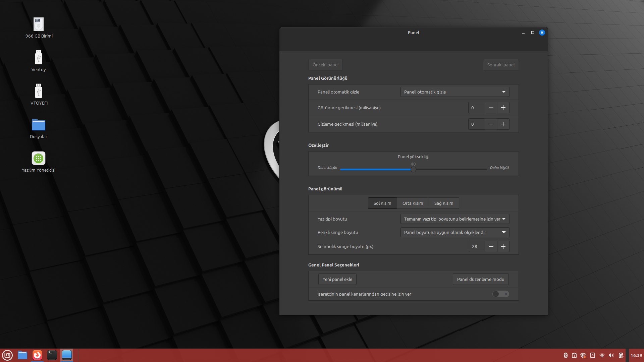Viewport: 644px width, 362px height.
Task: Click the Wi-Fi network tray icon
Action: point(602,355)
